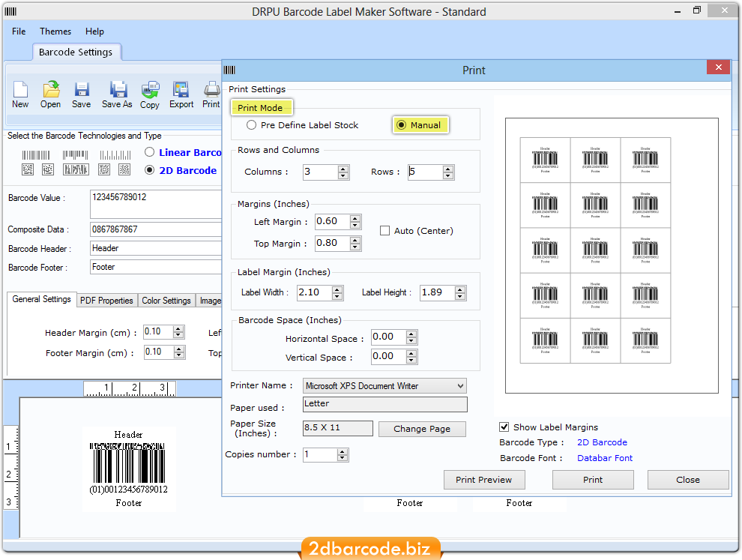Screen dimensions: 742x560
Task: Select the PDF417 style barcode sample icon
Action: (76, 169)
